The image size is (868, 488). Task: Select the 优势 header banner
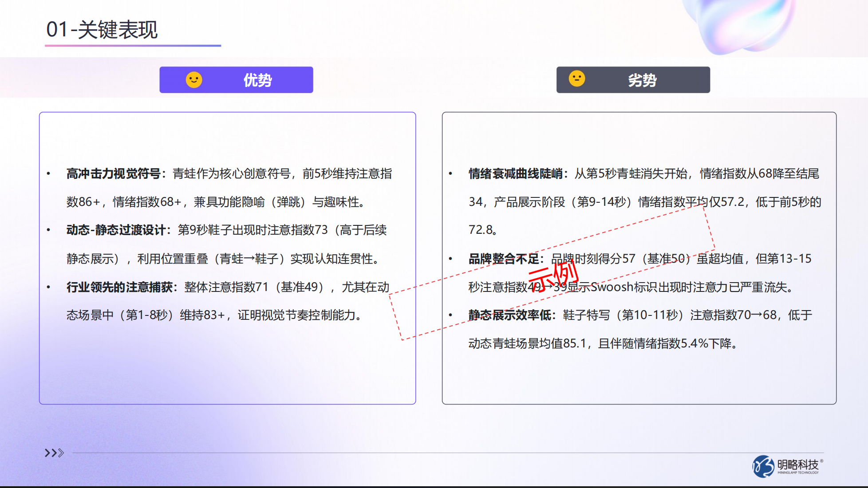pyautogui.click(x=236, y=80)
